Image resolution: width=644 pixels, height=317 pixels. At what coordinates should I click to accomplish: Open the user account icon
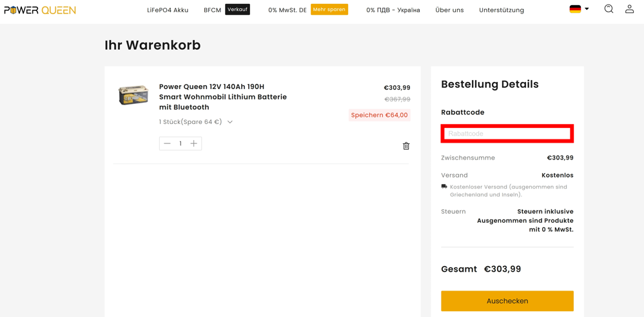tap(630, 9)
